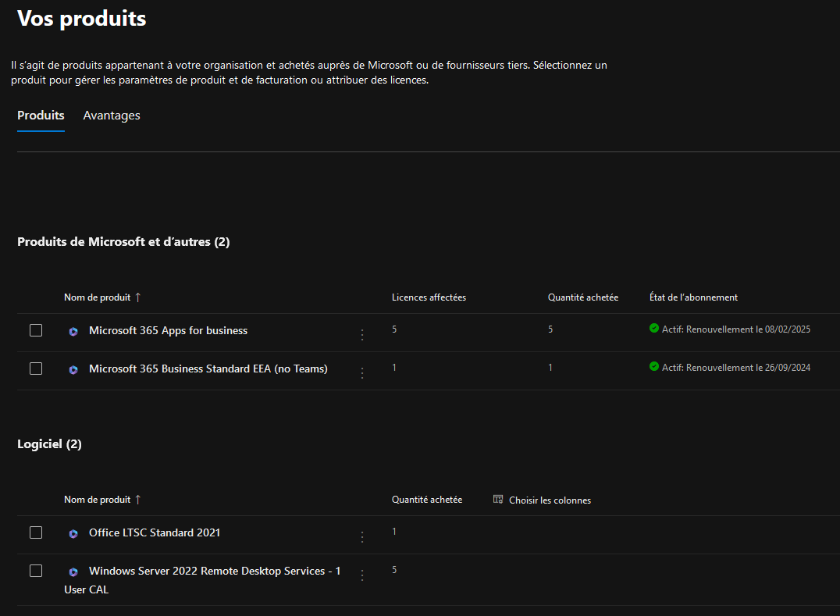Click the État de l'abonnement column header
The width and height of the screenshot is (840, 616).
[x=693, y=297]
